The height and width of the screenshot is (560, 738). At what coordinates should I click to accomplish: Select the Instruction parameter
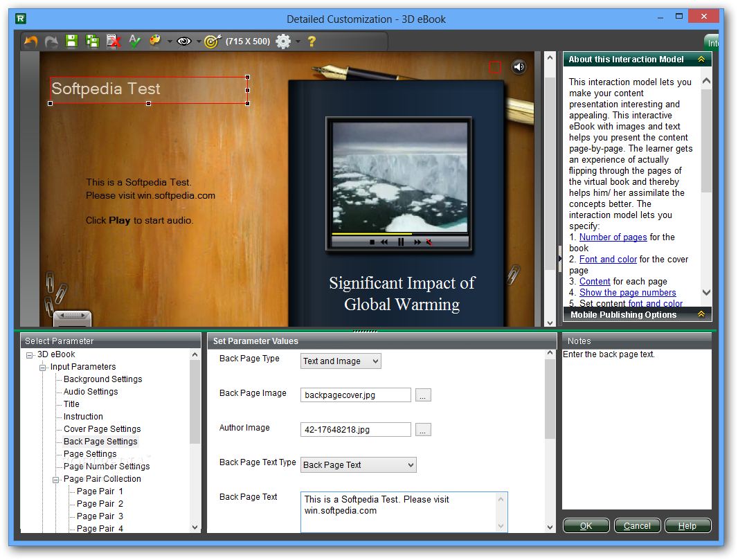[x=83, y=417]
